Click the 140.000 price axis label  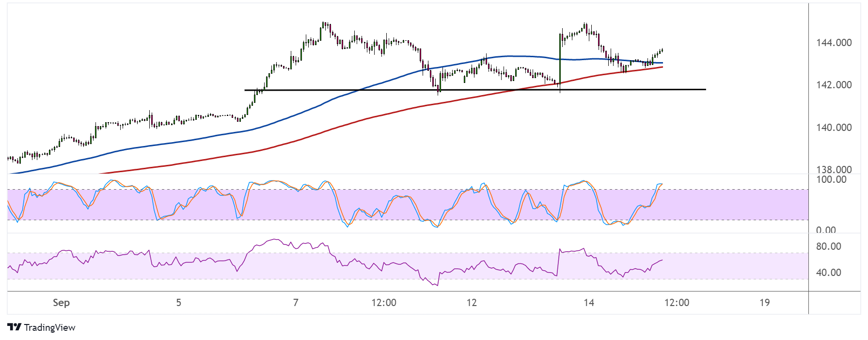(x=834, y=128)
